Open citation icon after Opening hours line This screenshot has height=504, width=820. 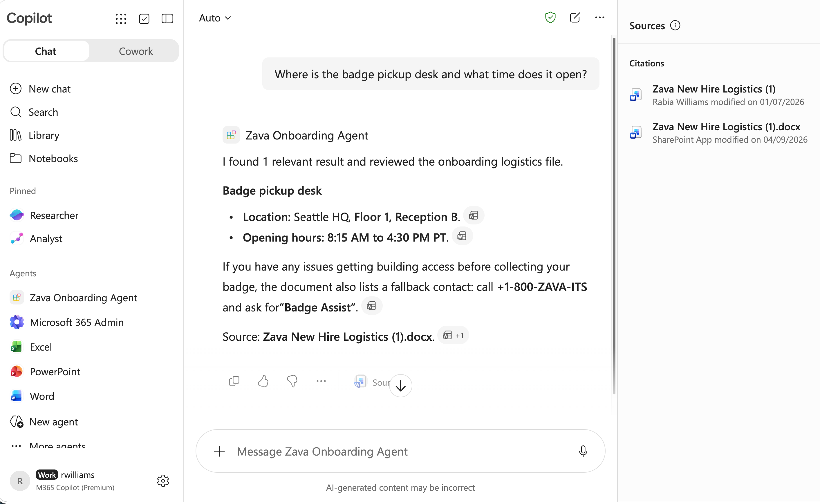[462, 236]
